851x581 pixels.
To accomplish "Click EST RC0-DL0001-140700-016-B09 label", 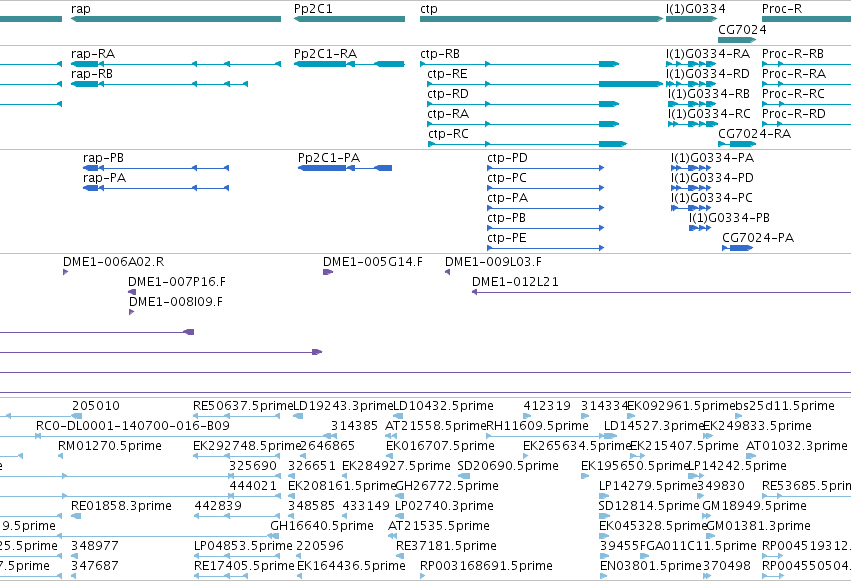I will [133, 426].
